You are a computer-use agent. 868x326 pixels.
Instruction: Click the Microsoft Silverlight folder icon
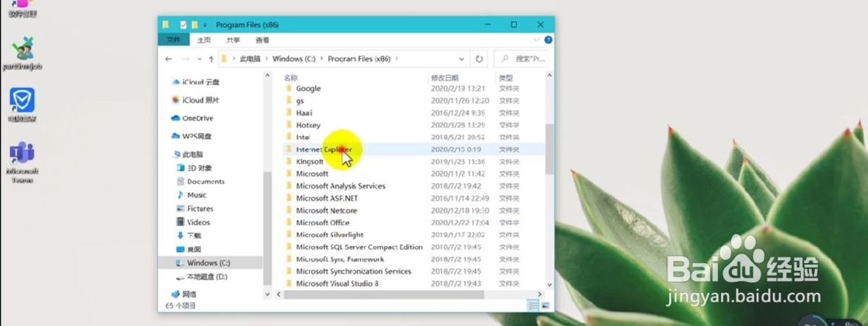tap(289, 235)
